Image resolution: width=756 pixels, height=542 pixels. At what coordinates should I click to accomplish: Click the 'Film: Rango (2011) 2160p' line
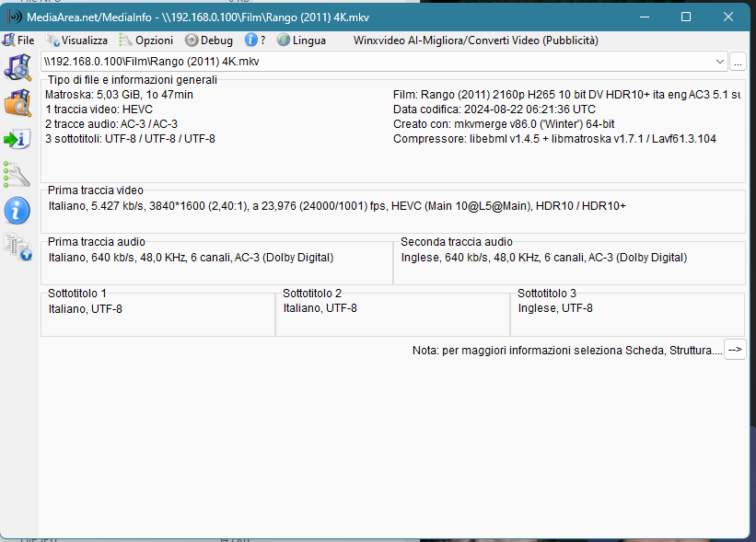click(567, 95)
